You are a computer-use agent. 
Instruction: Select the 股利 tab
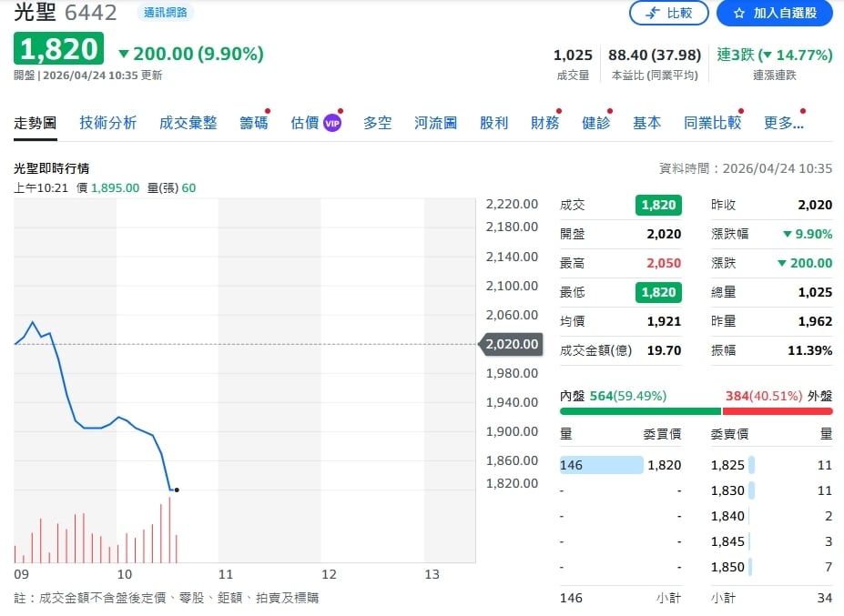(493, 122)
